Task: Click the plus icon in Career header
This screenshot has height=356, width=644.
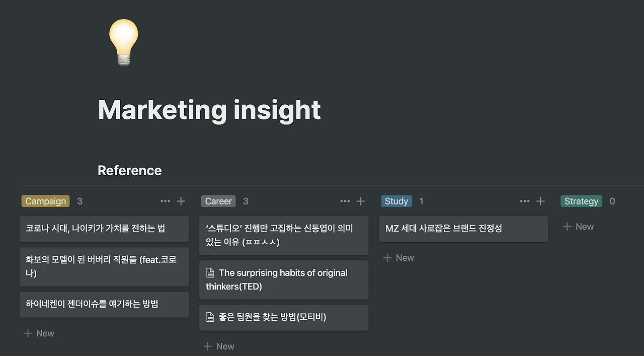Action: [x=361, y=201]
